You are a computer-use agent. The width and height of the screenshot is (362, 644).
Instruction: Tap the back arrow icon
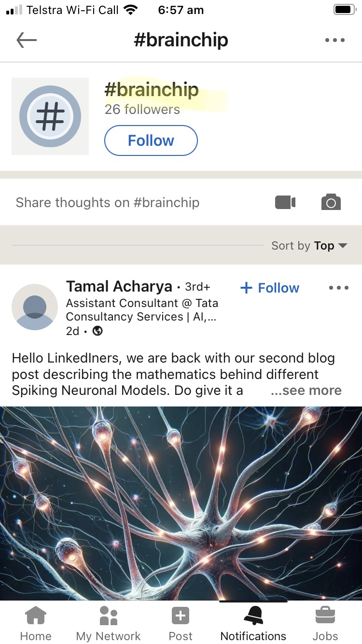27,41
